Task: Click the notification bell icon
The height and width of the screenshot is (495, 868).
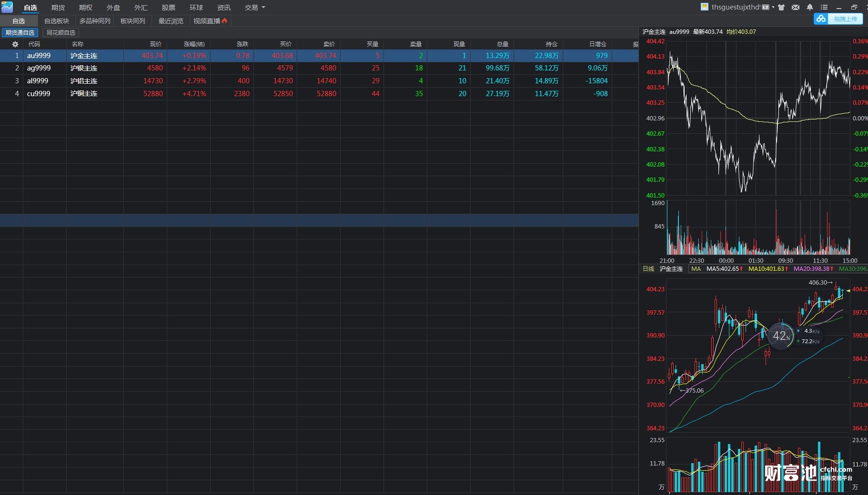Action: [810, 7]
